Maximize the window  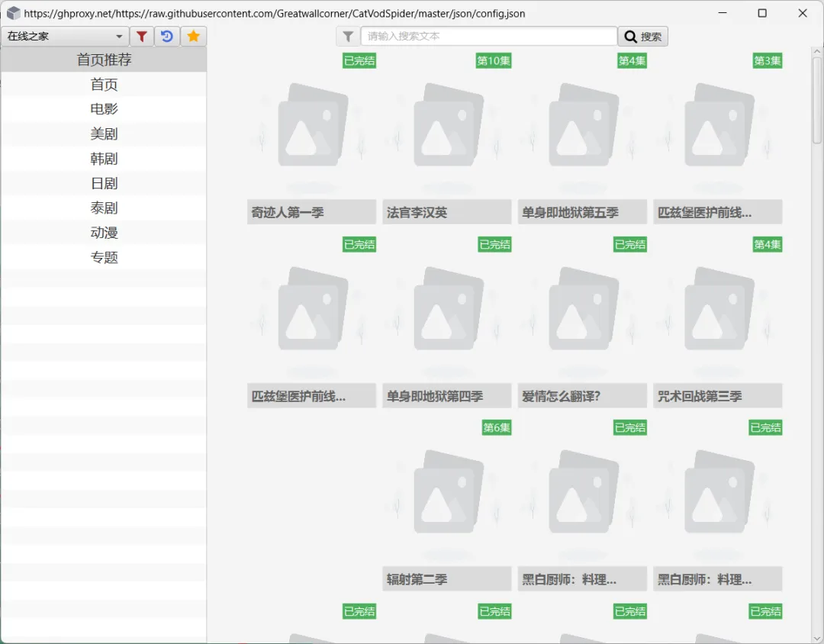pos(762,13)
